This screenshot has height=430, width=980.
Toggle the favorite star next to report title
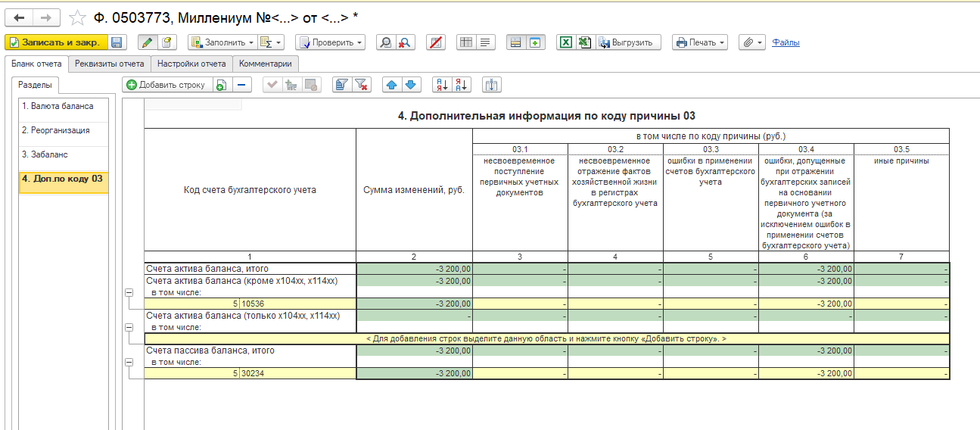(76, 17)
